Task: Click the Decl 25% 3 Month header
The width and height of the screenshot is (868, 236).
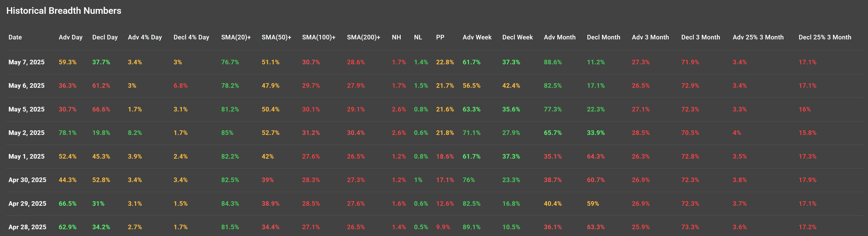Action: (825, 37)
